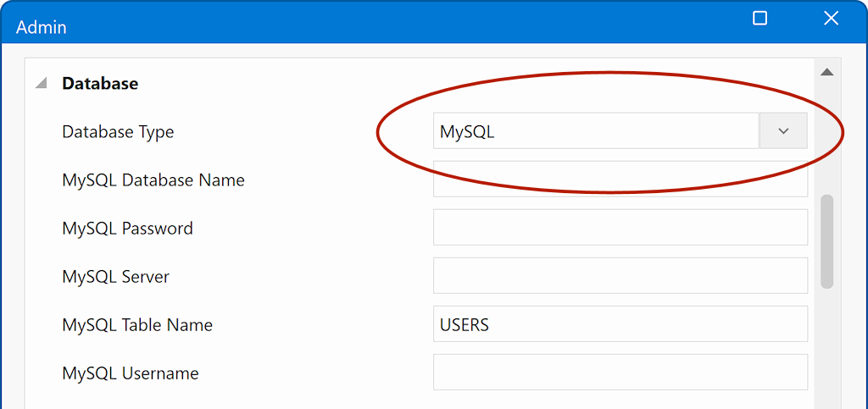868x409 pixels.
Task: Collapse the Database section triangle
Action: (x=40, y=84)
